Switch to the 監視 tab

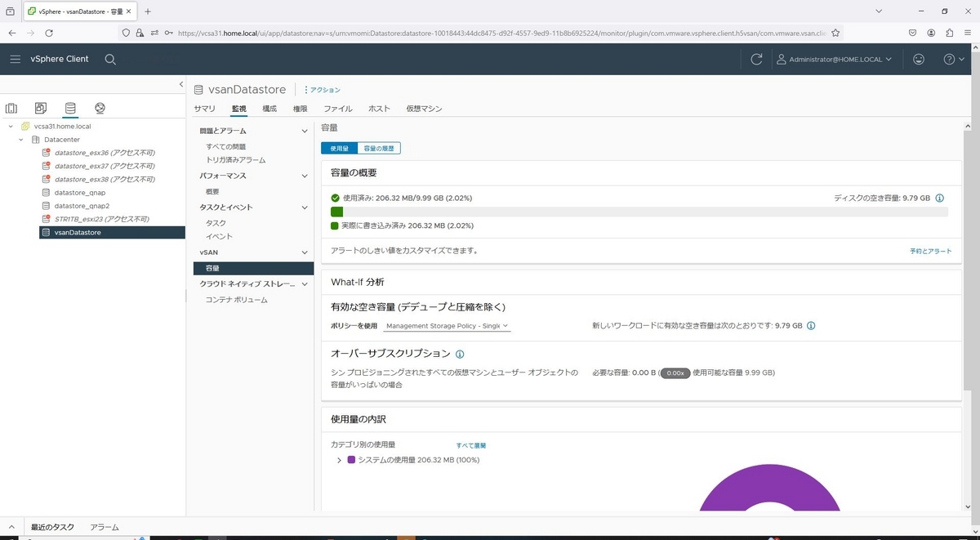coord(238,109)
